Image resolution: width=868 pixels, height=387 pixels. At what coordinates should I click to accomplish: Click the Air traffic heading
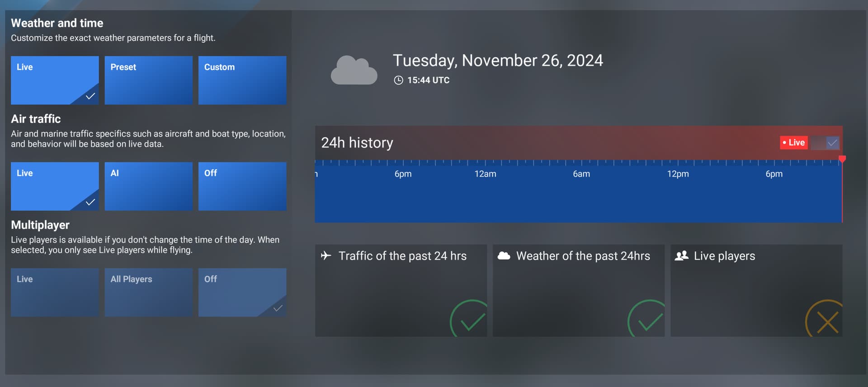pyautogui.click(x=36, y=119)
